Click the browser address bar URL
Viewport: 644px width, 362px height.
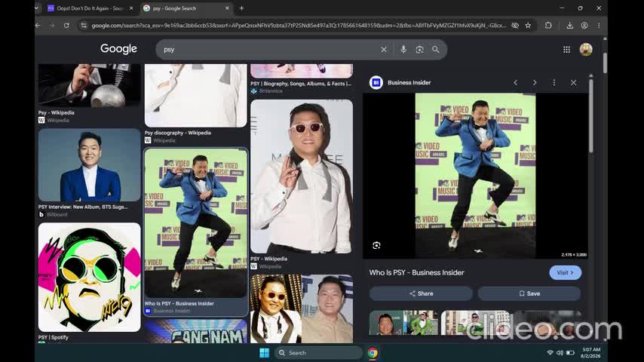299,26
